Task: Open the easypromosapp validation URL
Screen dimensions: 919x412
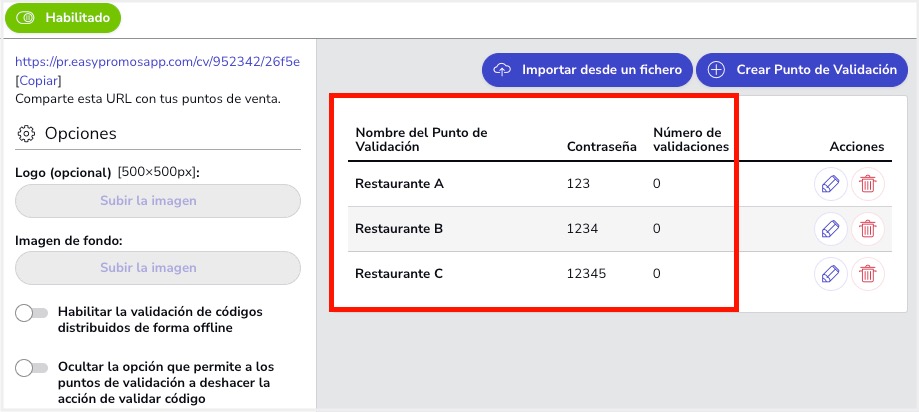Action: pos(158,62)
